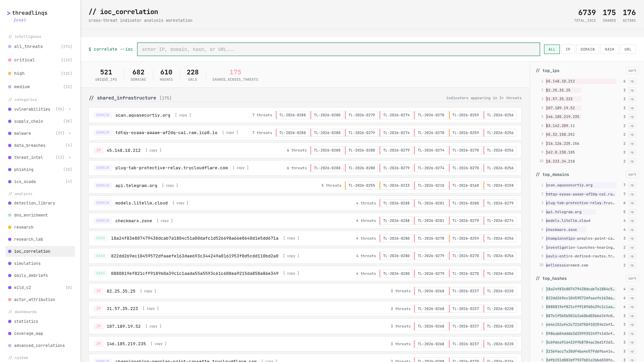Expand the malware category
The width and height of the screenshot is (644, 362).
point(70,133)
